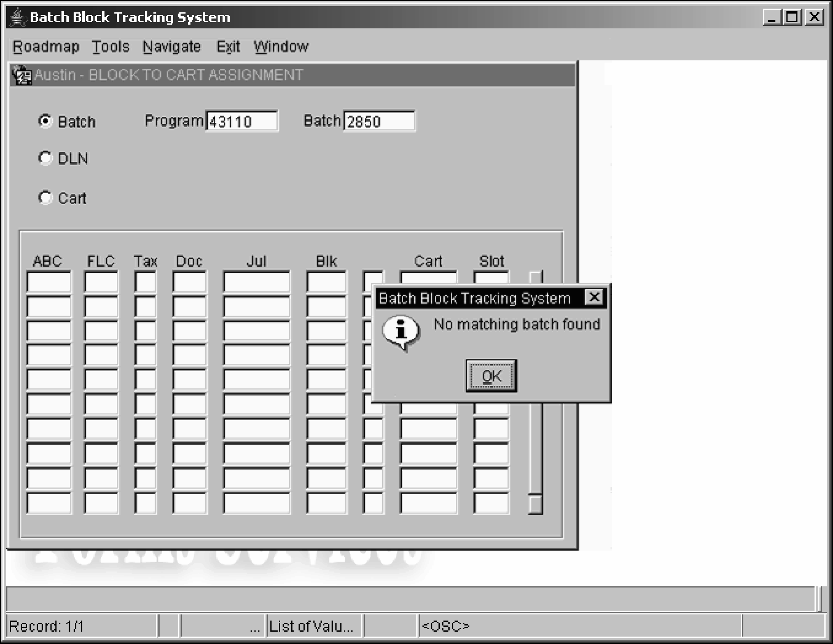The width and height of the screenshot is (833, 644).
Task: Minimize the main application window
Action: (772, 17)
